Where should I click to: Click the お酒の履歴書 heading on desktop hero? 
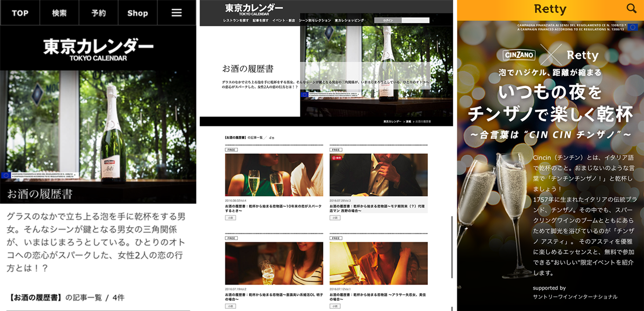(248, 69)
